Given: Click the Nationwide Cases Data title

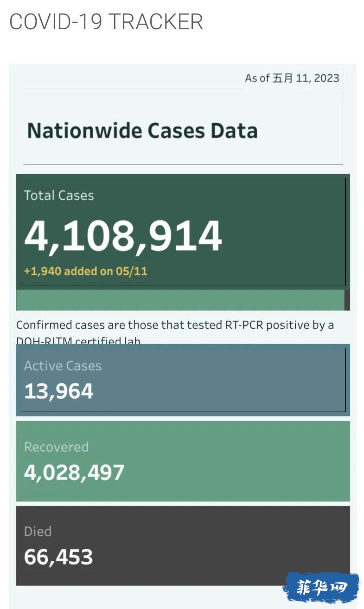Looking at the screenshot, I should pyautogui.click(x=142, y=130).
